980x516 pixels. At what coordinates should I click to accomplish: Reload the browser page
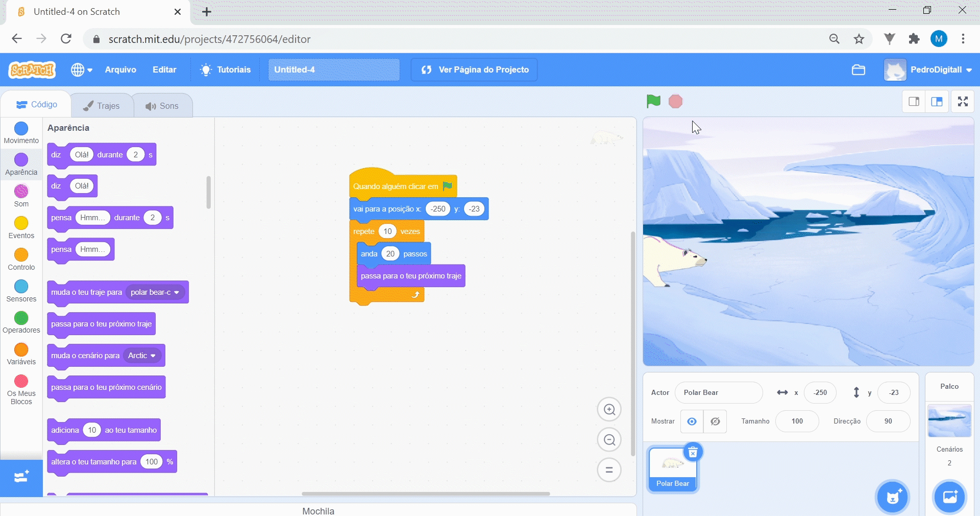coord(66,39)
